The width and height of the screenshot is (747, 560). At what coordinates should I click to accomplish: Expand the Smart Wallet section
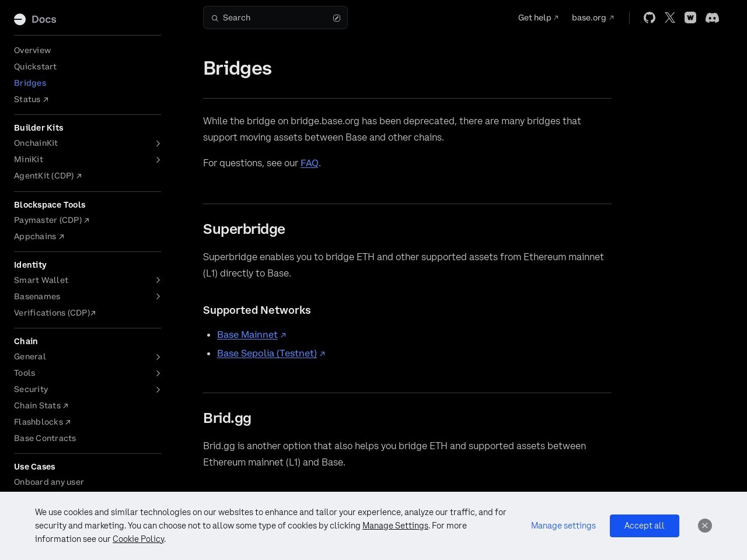pyautogui.click(x=158, y=281)
